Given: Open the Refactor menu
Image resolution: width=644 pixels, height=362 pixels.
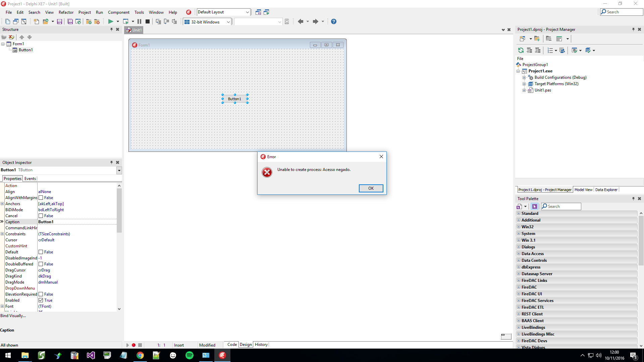Looking at the screenshot, I should point(66,12).
